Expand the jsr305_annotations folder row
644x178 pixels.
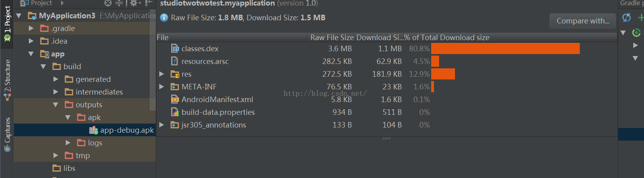click(x=162, y=125)
